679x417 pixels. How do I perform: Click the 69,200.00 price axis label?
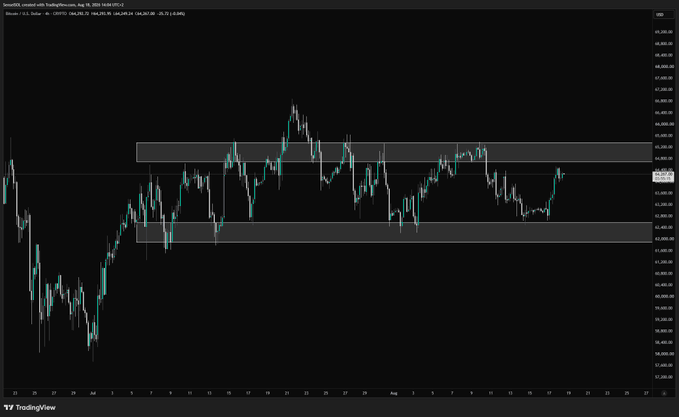(664, 32)
